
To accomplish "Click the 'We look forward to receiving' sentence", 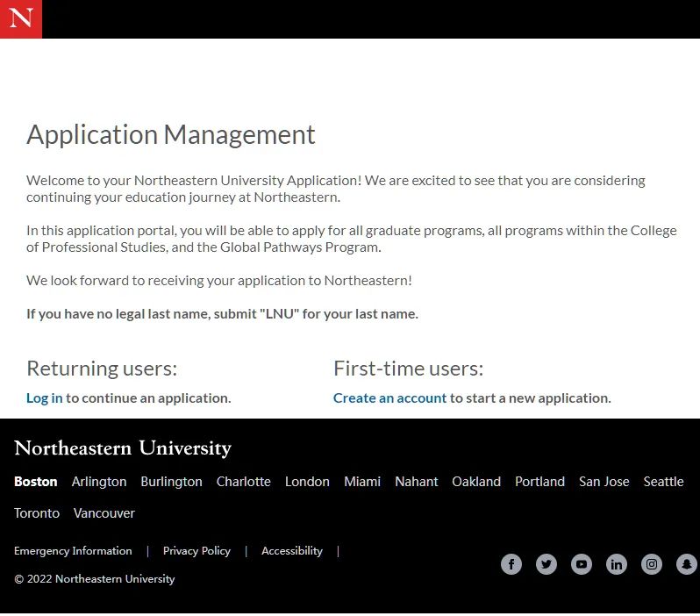I will (218, 281).
